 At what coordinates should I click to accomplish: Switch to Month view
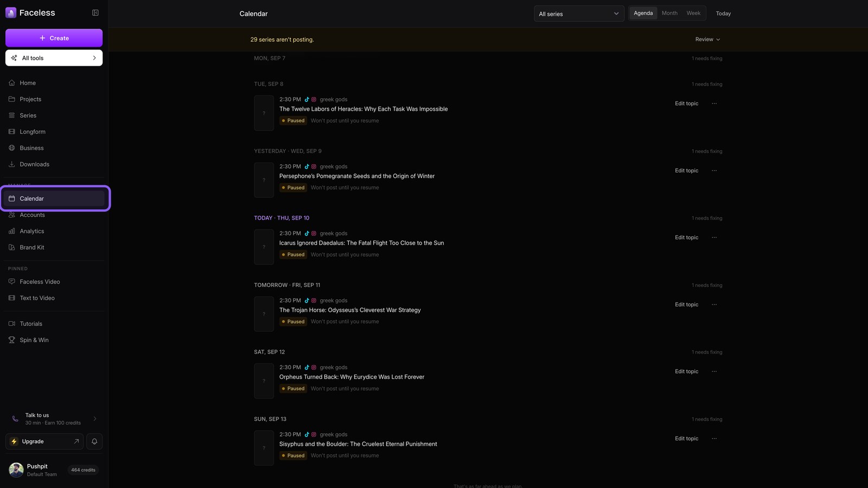tap(669, 13)
